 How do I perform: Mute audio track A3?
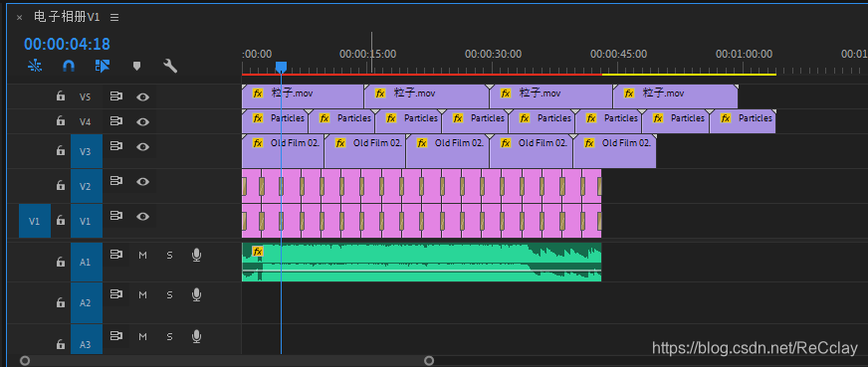point(142,336)
